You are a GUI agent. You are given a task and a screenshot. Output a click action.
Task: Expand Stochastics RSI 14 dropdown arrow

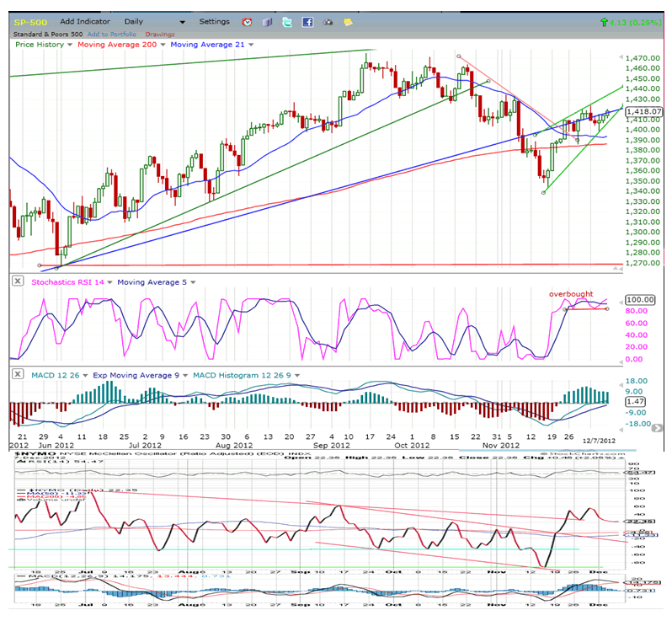(x=109, y=282)
